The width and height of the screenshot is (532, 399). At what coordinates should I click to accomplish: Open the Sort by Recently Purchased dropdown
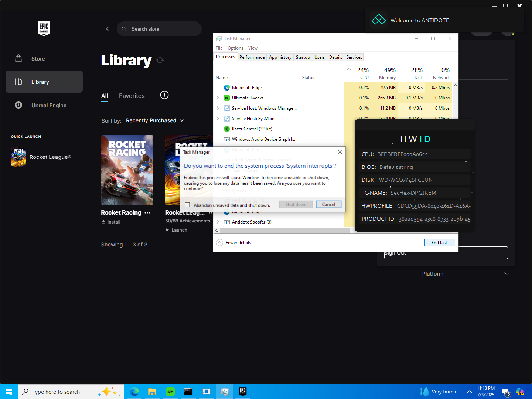pyautogui.click(x=155, y=120)
